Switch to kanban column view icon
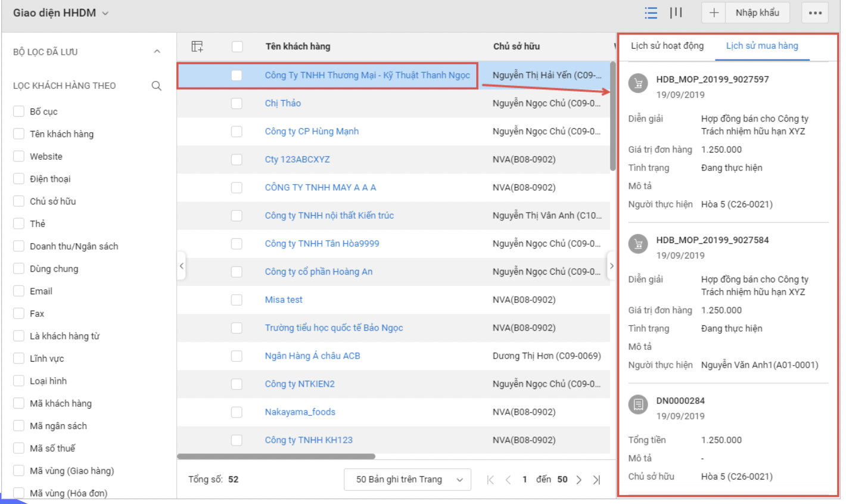Screen dimensions: 846x504 676,13
